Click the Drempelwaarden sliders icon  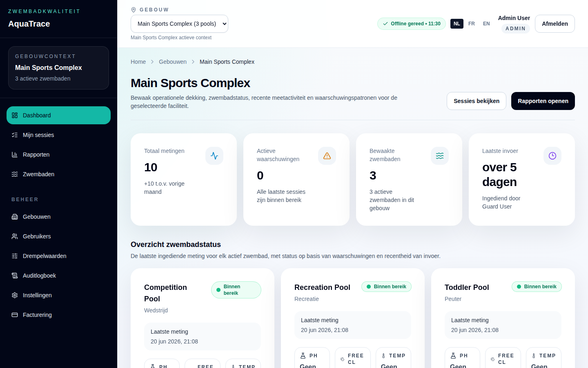(15, 256)
